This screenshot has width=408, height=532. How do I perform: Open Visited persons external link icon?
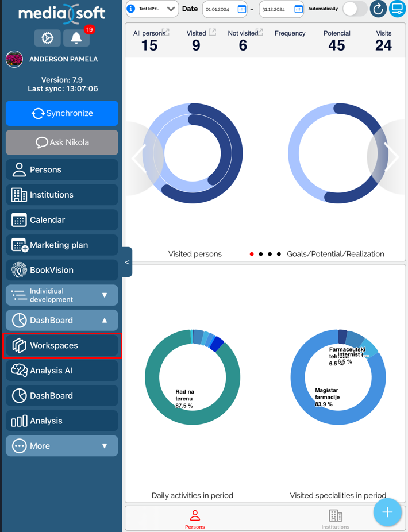tap(213, 32)
